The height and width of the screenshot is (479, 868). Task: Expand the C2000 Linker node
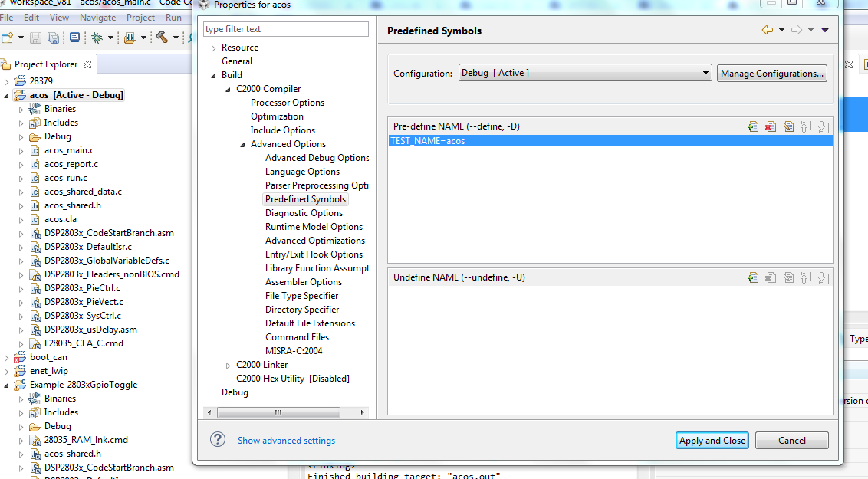click(x=228, y=366)
